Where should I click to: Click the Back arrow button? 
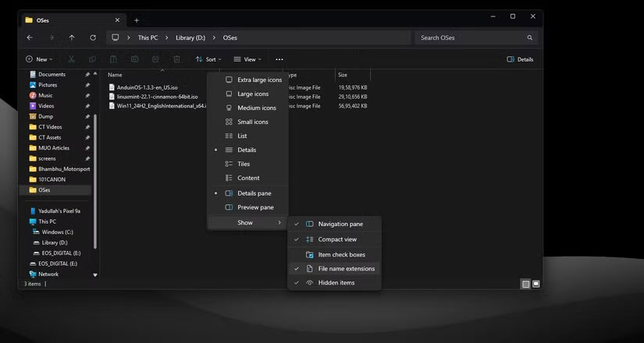[30, 37]
